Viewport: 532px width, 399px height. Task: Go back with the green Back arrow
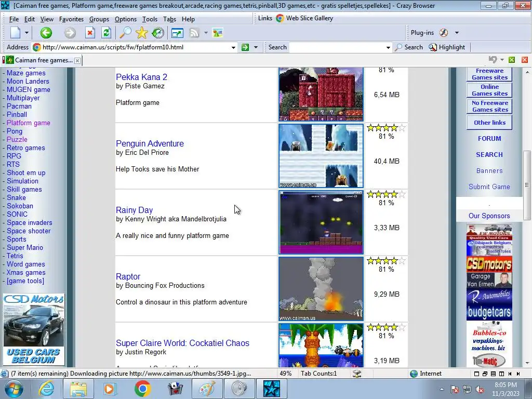pyautogui.click(x=46, y=33)
